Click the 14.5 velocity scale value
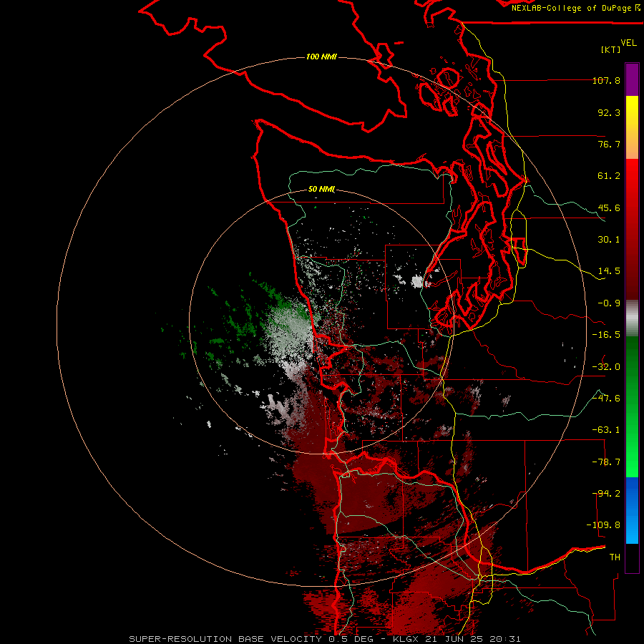 click(609, 271)
